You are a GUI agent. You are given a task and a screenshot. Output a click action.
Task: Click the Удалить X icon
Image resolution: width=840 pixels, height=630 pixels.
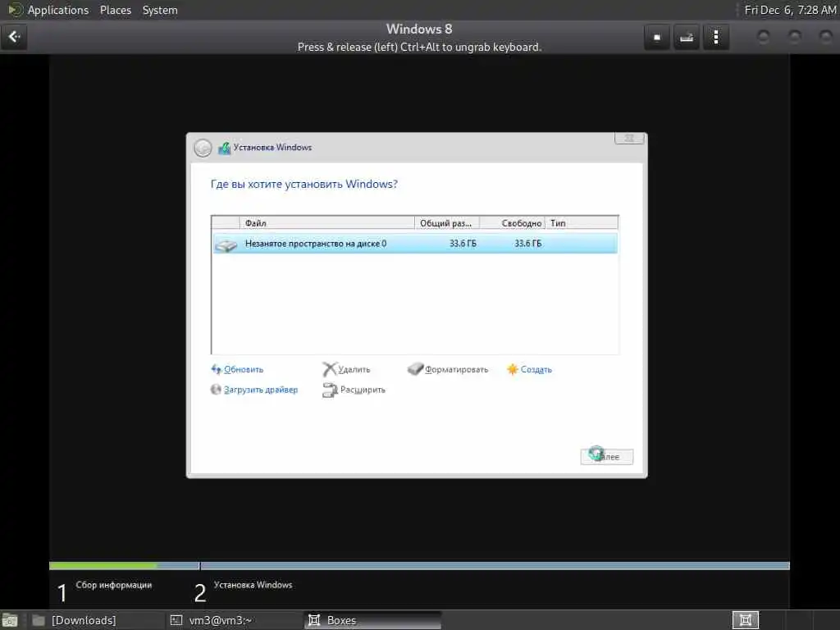[x=329, y=369]
